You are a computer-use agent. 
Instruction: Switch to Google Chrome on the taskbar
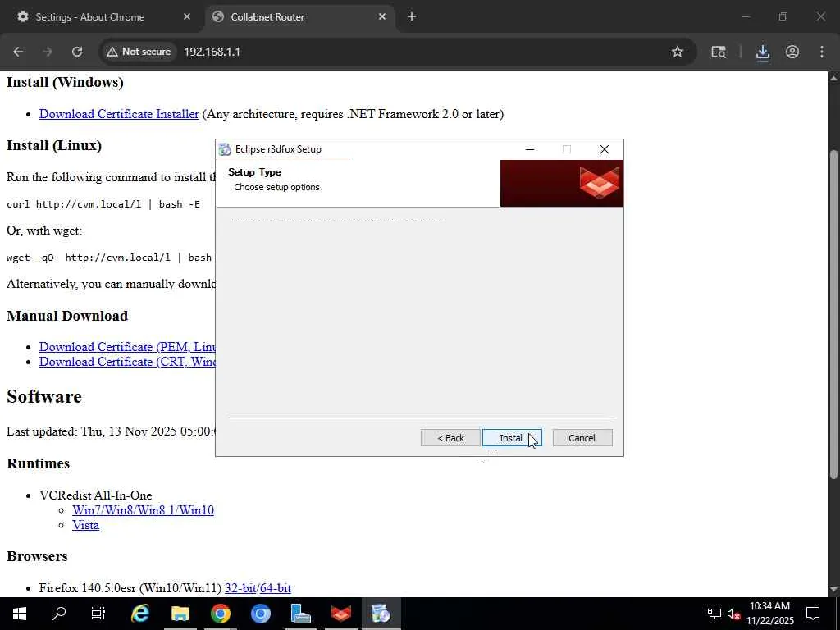click(x=220, y=614)
